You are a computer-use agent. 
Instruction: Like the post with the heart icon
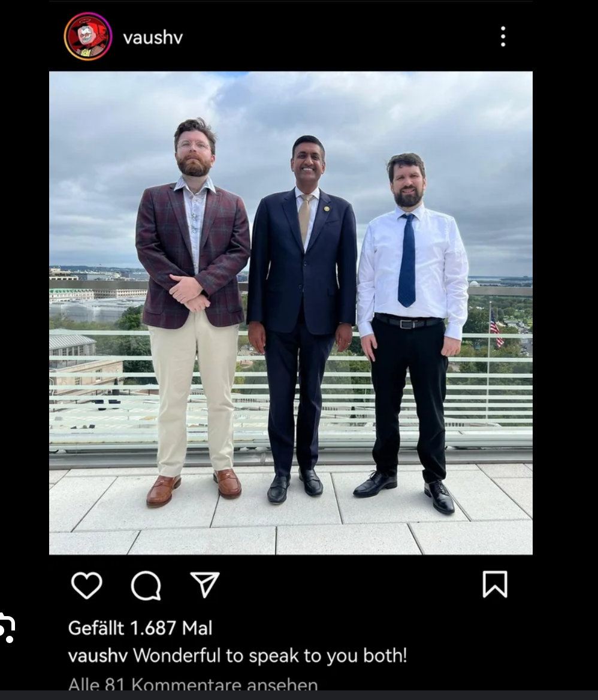(x=86, y=585)
